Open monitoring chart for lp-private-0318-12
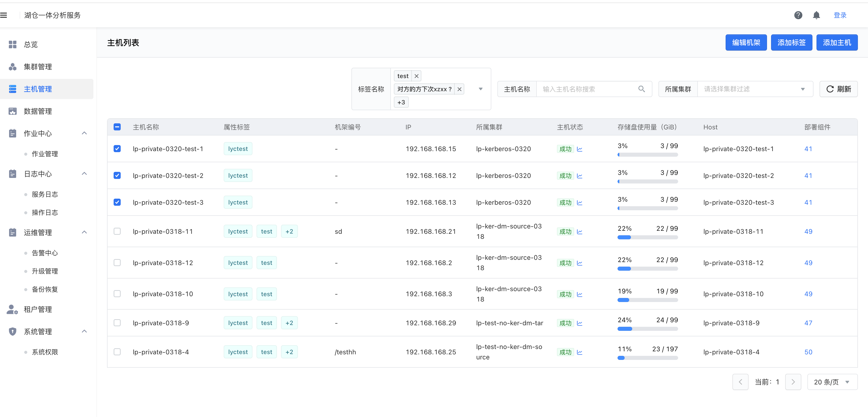This screenshot has width=868, height=417. point(580,263)
